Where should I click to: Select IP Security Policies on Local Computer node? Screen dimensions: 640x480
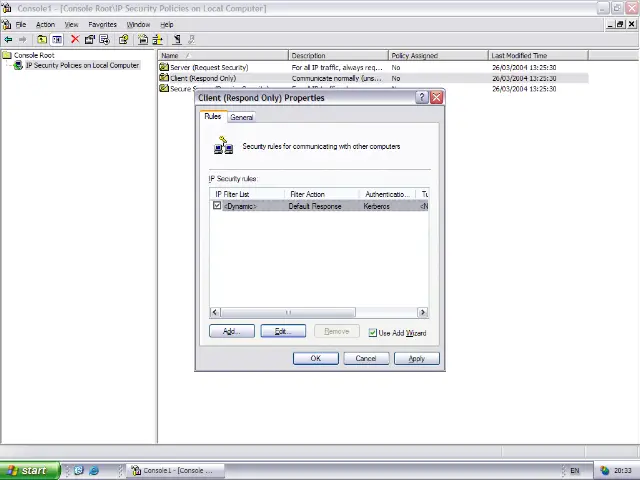(80, 66)
